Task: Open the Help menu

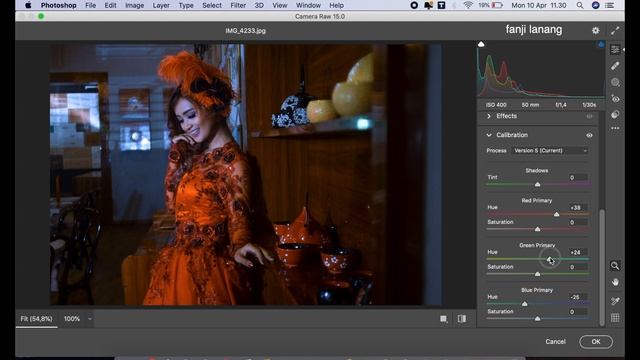Action: tap(336, 5)
